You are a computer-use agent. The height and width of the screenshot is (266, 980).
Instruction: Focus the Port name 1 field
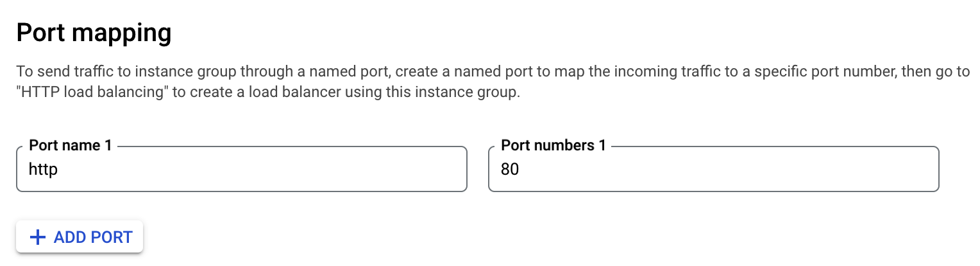click(241, 170)
